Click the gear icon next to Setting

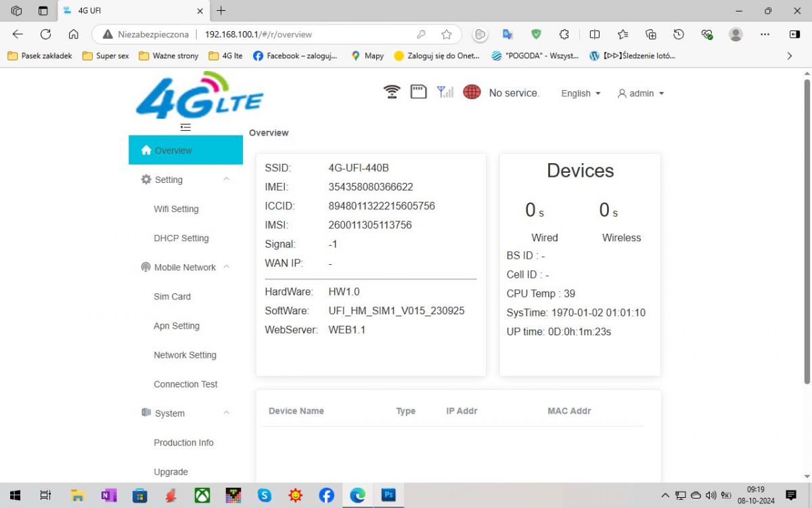145,179
